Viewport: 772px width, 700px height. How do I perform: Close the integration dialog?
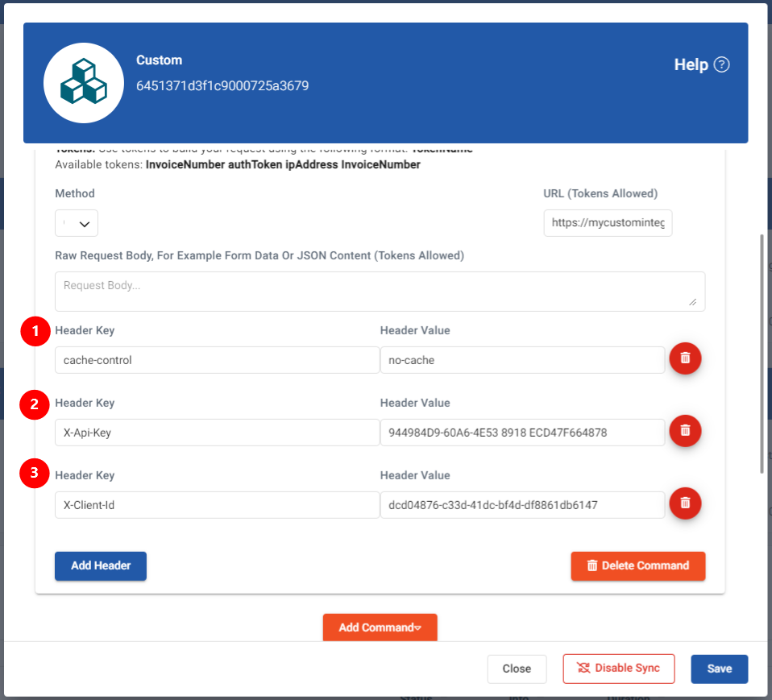pyautogui.click(x=517, y=669)
